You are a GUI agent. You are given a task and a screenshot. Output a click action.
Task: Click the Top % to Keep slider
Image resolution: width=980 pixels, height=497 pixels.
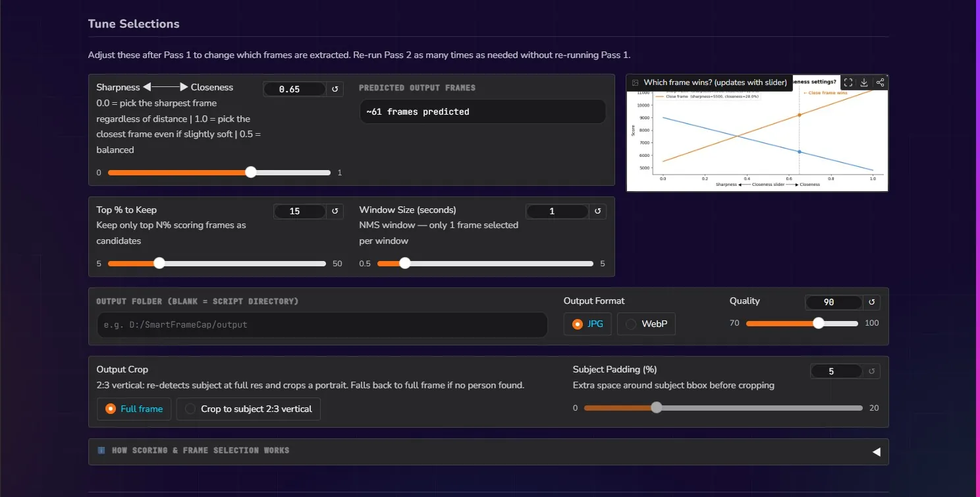(x=217, y=264)
